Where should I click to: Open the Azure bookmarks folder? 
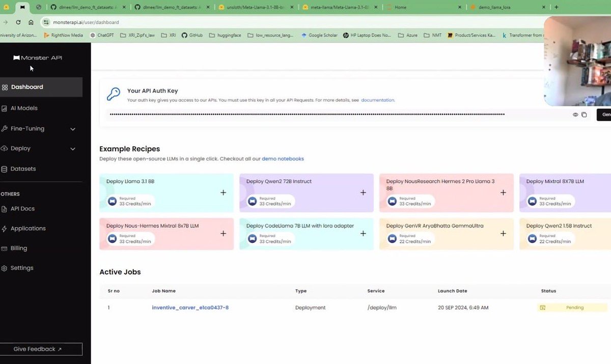tap(408, 35)
